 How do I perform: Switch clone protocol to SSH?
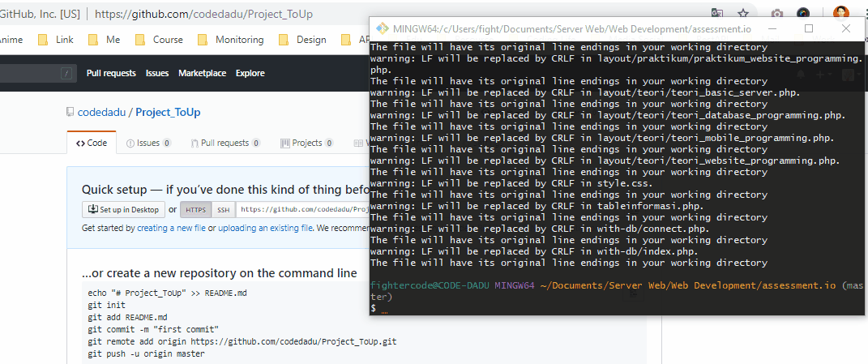tap(223, 209)
